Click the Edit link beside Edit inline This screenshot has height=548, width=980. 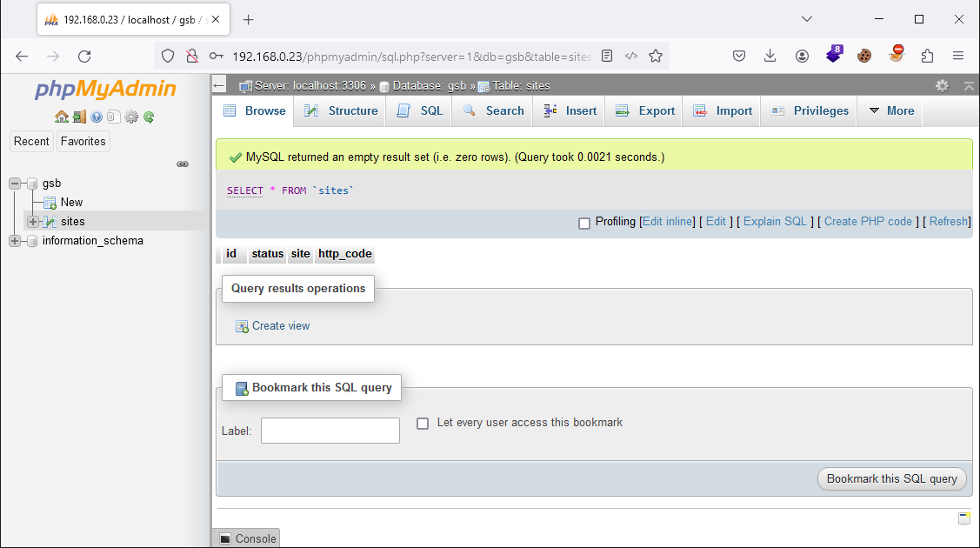pos(716,221)
